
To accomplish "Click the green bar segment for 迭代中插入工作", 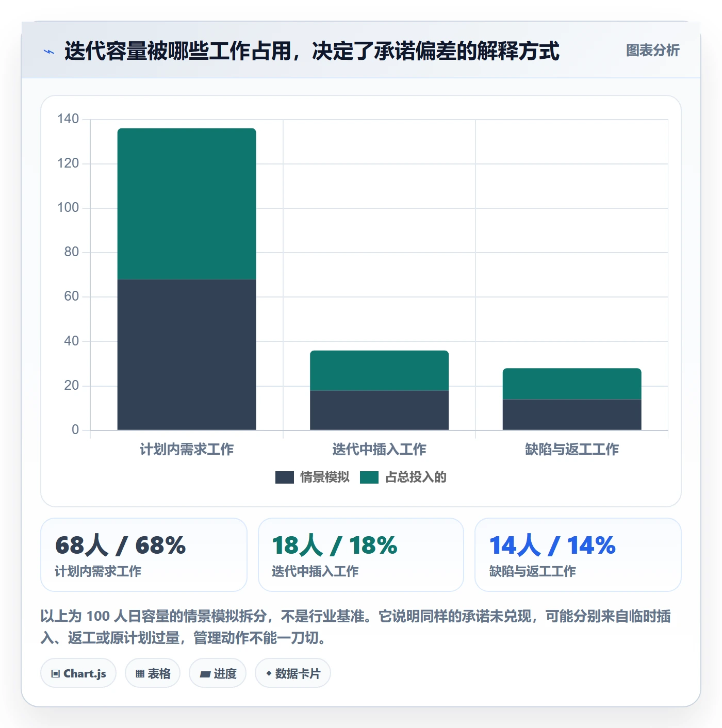I will (x=379, y=371).
